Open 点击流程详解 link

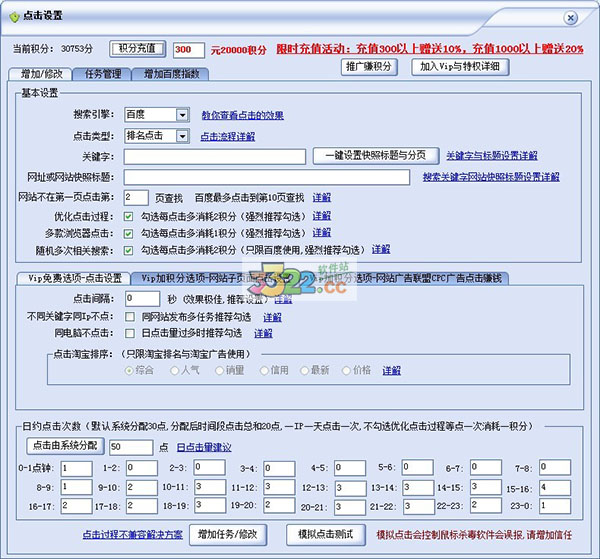pyautogui.click(x=228, y=136)
